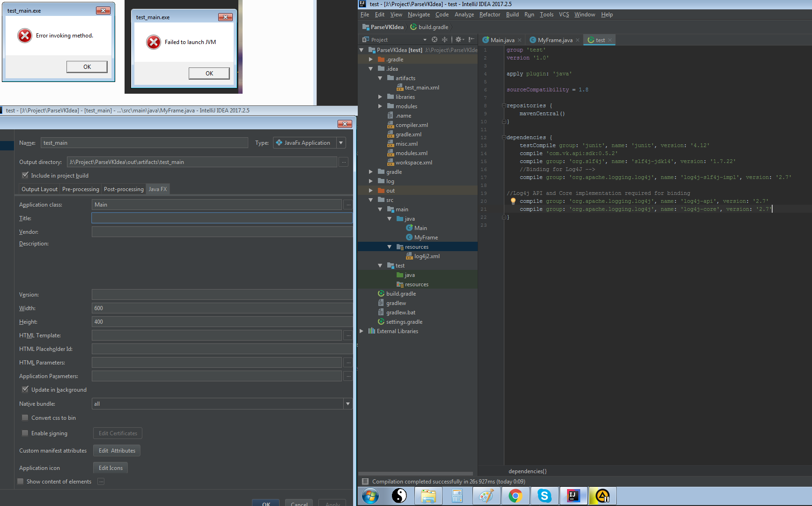Screen dimensions: 812x506
Task: Enable signing checkbox
Action: [x=25, y=433]
